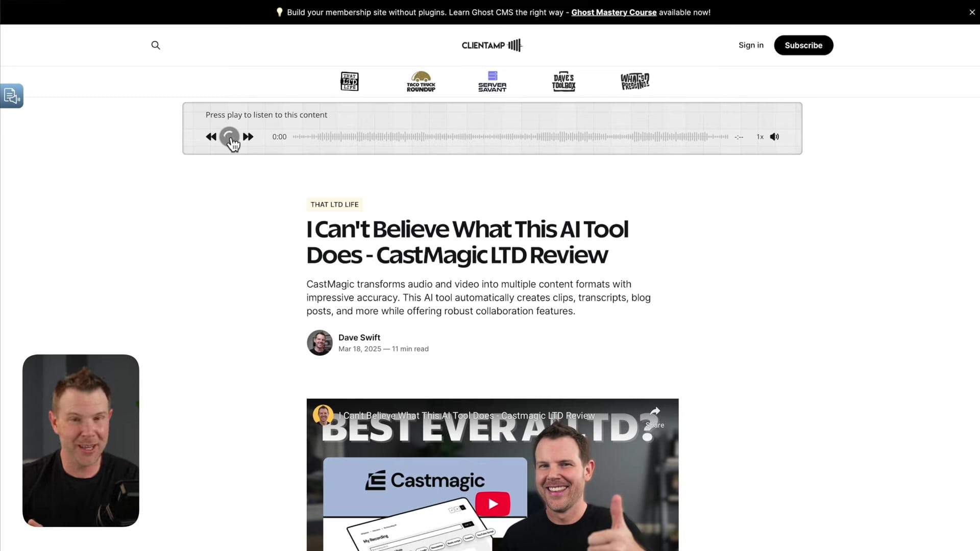Open the Ghost Mastery Course link
The height and width of the screenshot is (551, 980).
614,12
